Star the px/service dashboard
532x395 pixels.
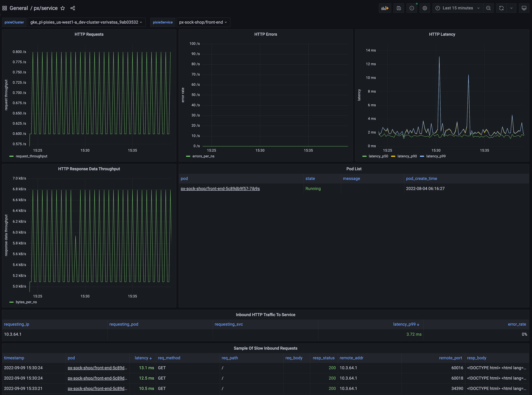[63, 8]
